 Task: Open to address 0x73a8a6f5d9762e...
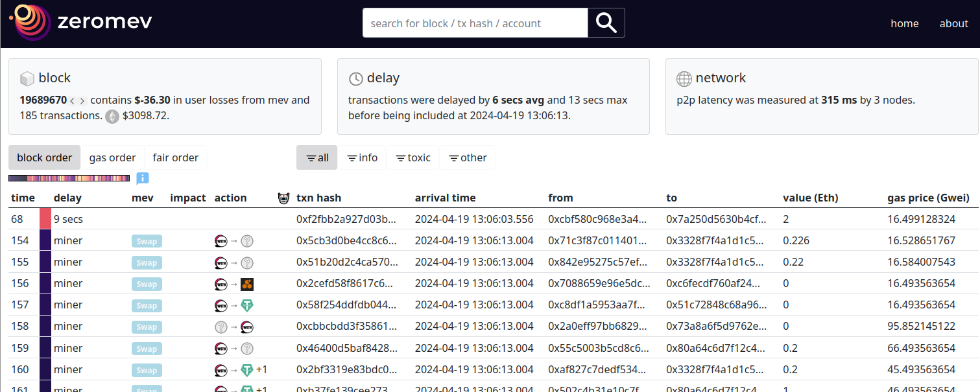[x=715, y=326]
